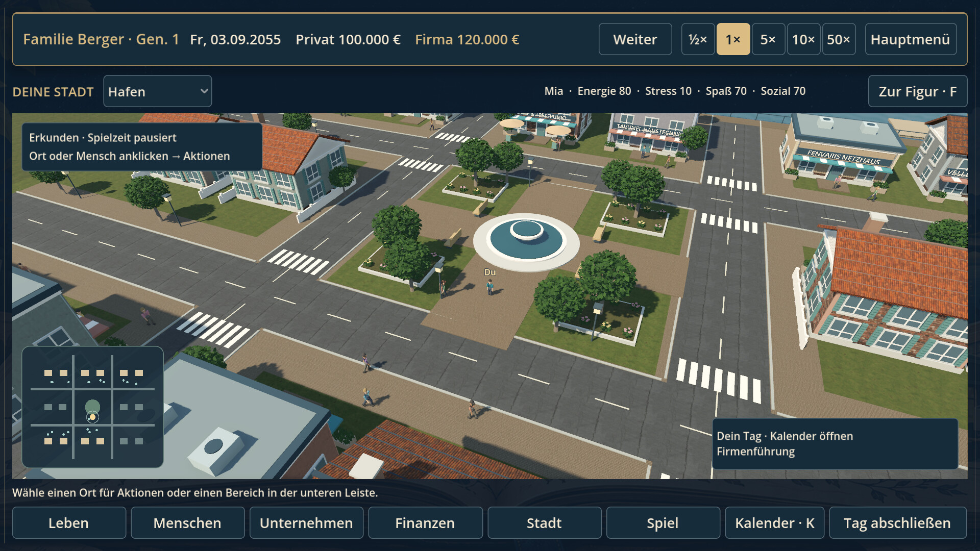Viewport: 980px width, 551px height.
Task: Click the pedestrian standing beside the street lamp
Action: pos(443,288)
